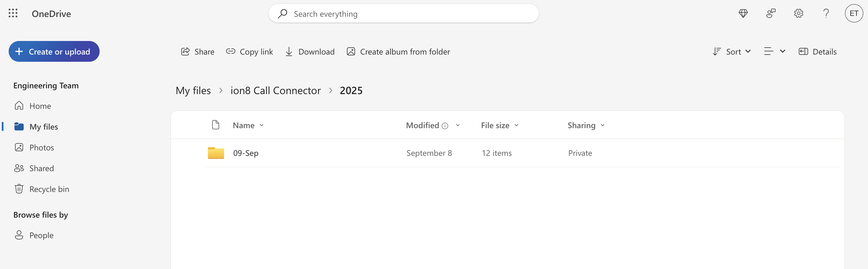
Task: Expand the Sharing column dropdown
Action: [x=602, y=125]
